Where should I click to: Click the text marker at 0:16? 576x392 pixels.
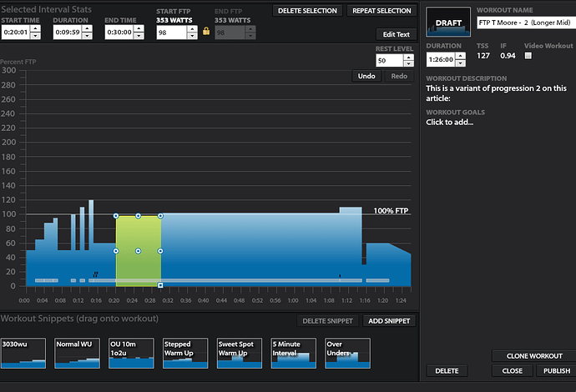click(95, 274)
